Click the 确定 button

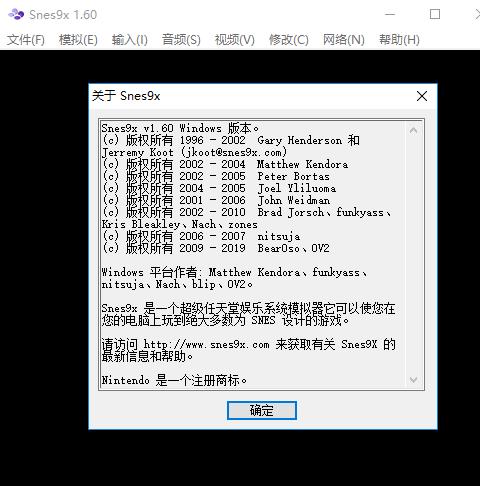click(x=262, y=410)
